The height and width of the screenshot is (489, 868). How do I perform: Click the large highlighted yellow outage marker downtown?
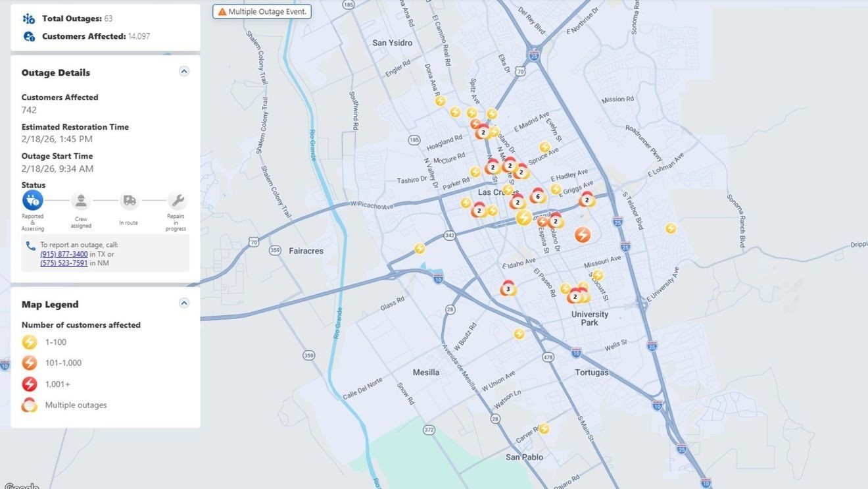(x=524, y=218)
